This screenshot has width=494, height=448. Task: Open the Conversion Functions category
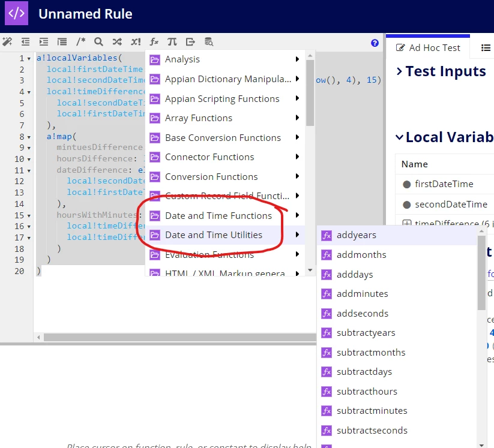(x=225, y=177)
